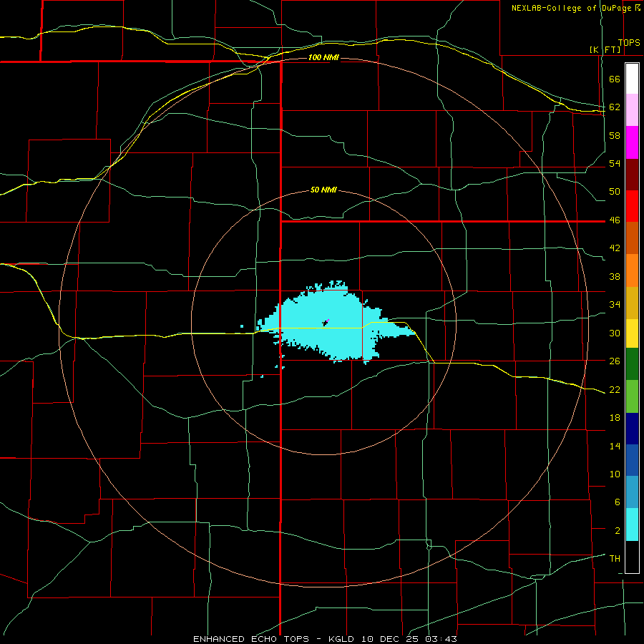Click the magenta pixel at radar center

328,320
